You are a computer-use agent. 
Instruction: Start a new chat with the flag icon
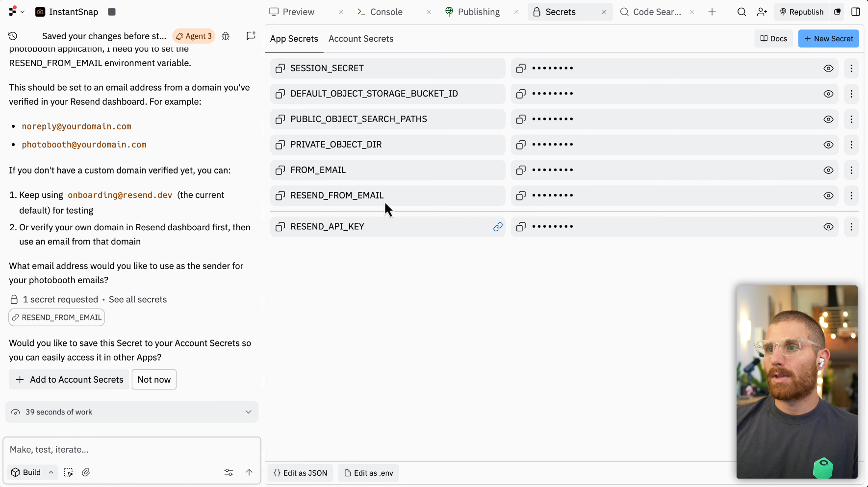tap(251, 36)
